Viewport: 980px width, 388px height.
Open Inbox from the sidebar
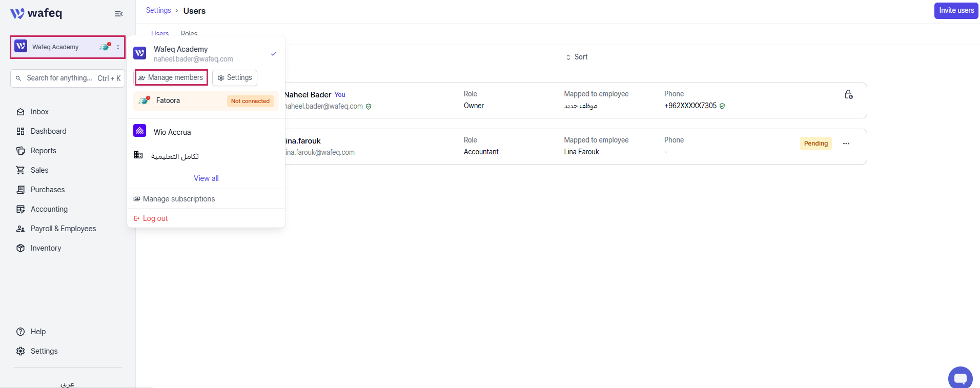point(39,112)
